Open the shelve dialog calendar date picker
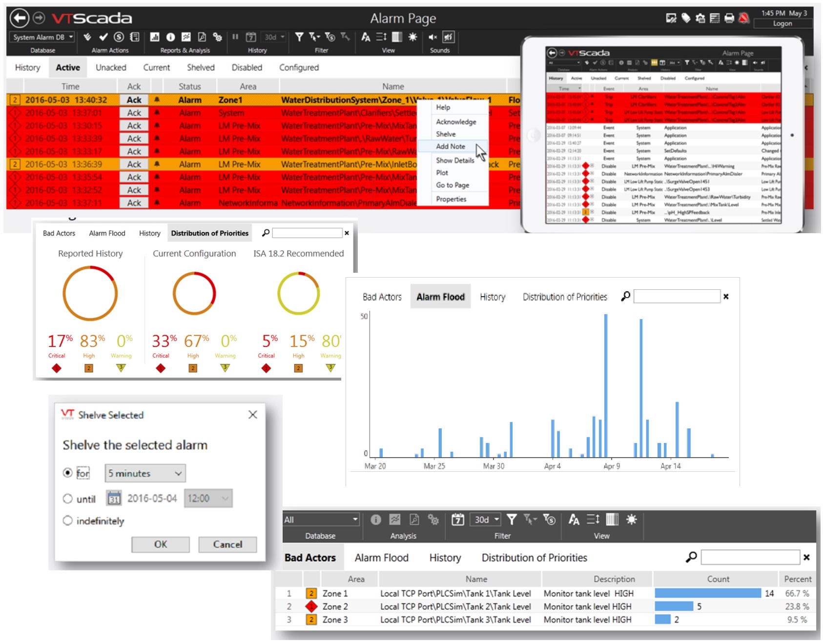 coord(114,498)
